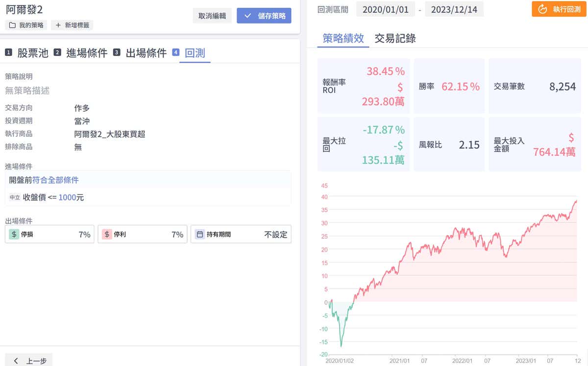Click the calendar icon for 持有期間
588x366 pixels.
point(199,234)
